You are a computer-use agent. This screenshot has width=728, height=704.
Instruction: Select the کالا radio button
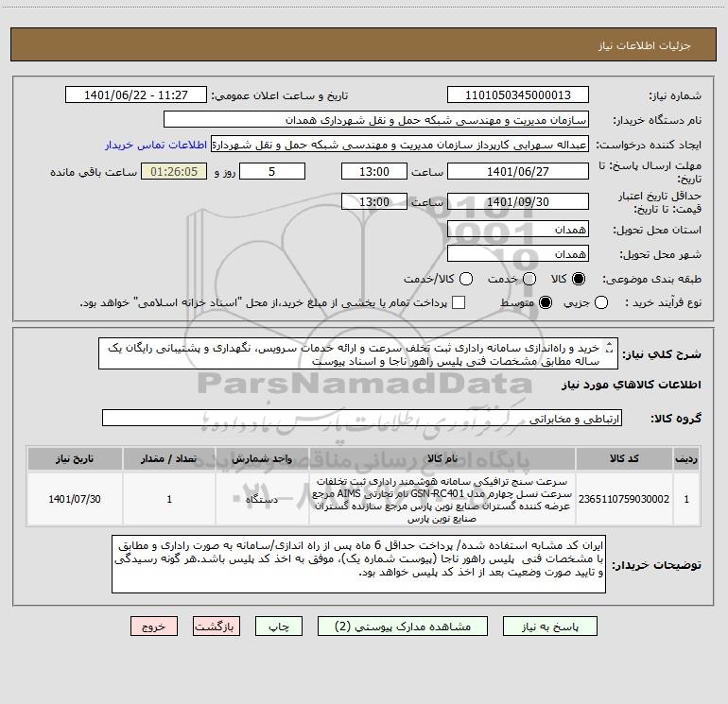(x=579, y=279)
